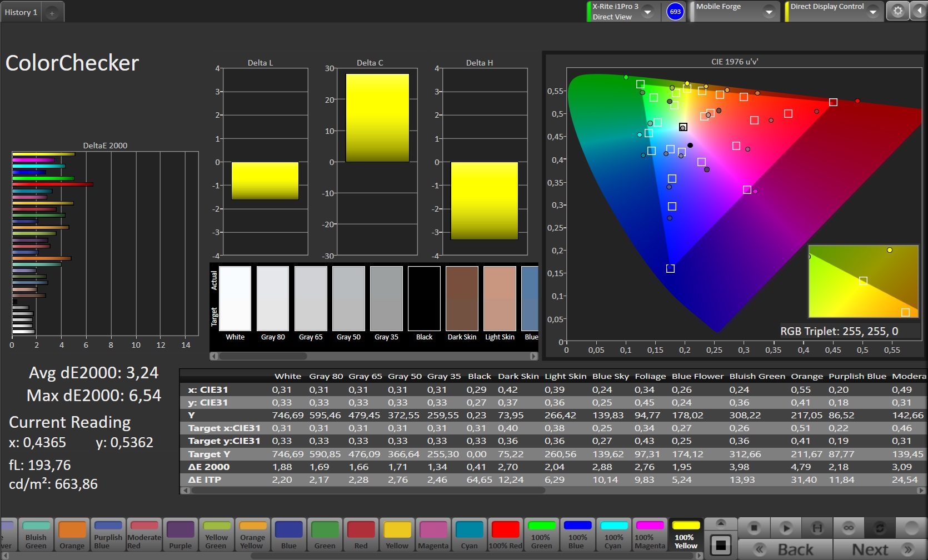Select the History 1 tab

tap(21, 12)
